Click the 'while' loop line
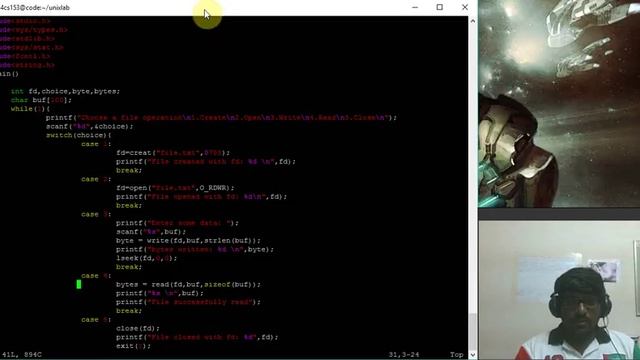This screenshot has height=360, width=640. 30,109
